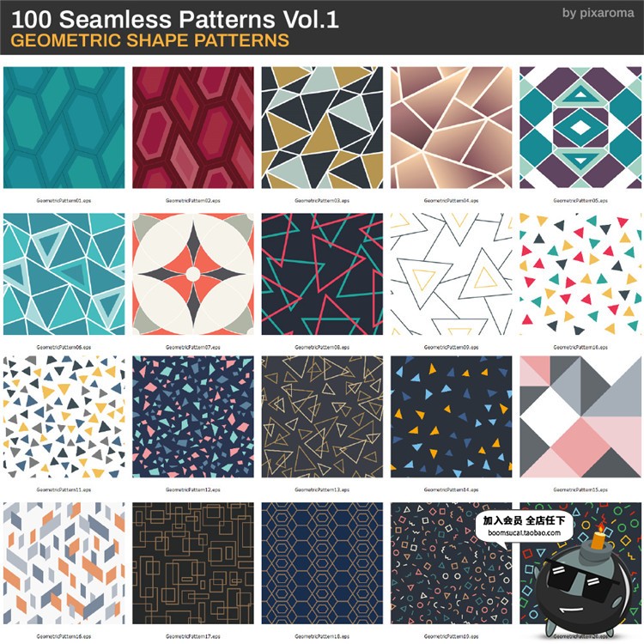Pick the rose gold shard GeometricPattern04 thumbnail
The image size is (644, 644).
coord(452,128)
